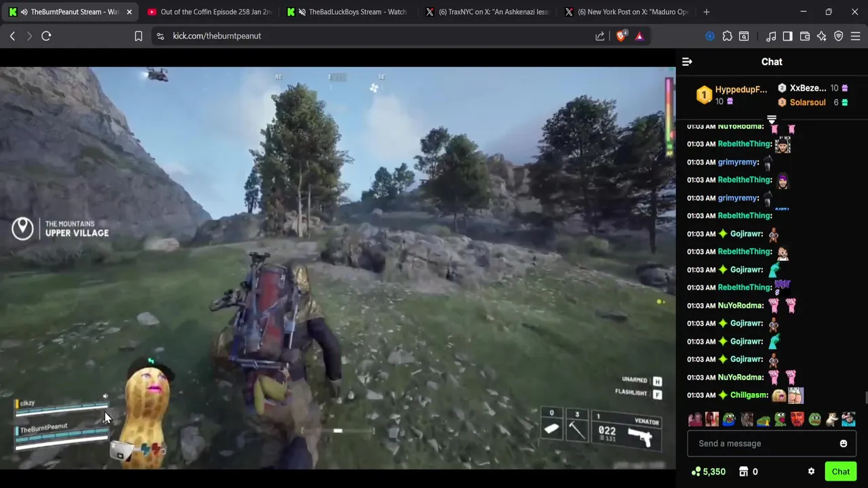Viewport: 868px width, 488px height.
Task: Go back to the previous page
Action: [12, 36]
